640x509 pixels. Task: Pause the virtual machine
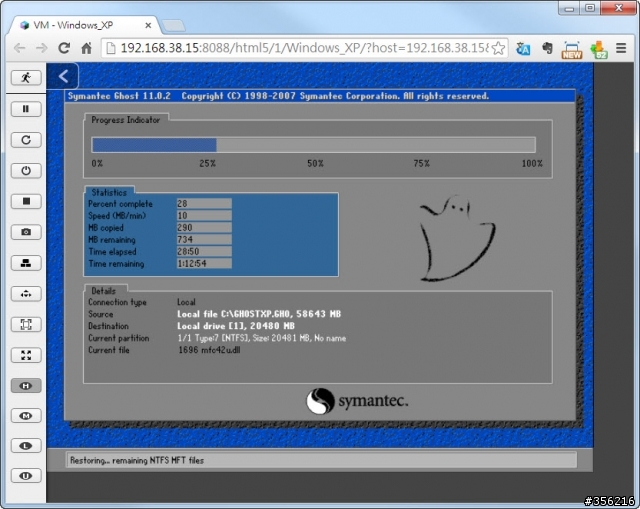(x=26, y=109)
